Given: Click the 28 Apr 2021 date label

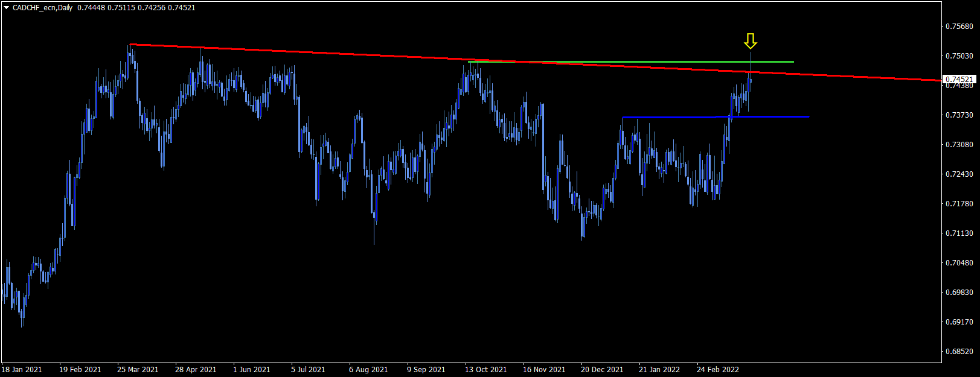Looking at the screenshot, I should click(196, 370).
